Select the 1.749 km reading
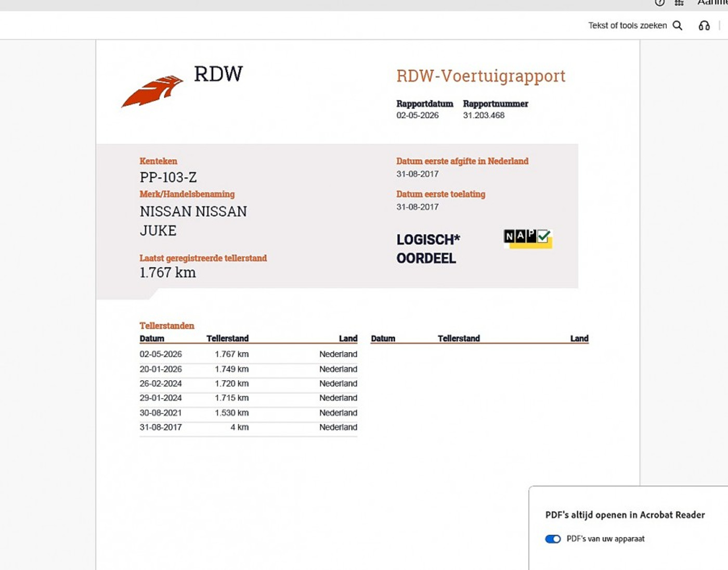The image size is (728, 570). tap(231, 369)
